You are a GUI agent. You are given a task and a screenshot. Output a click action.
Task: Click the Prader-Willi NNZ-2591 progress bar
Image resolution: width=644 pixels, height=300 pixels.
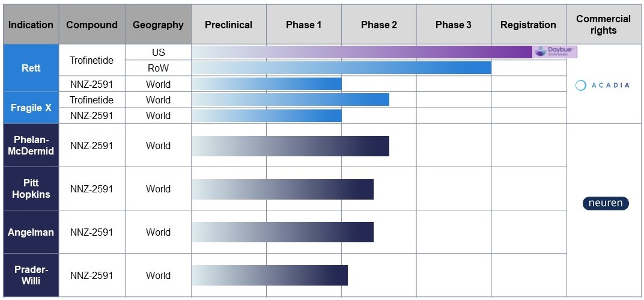pos(270,275)
